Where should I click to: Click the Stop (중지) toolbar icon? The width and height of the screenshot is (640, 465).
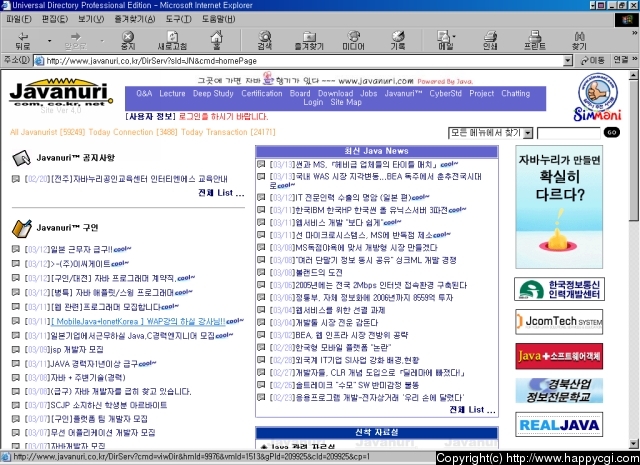(x=128, y=40)
